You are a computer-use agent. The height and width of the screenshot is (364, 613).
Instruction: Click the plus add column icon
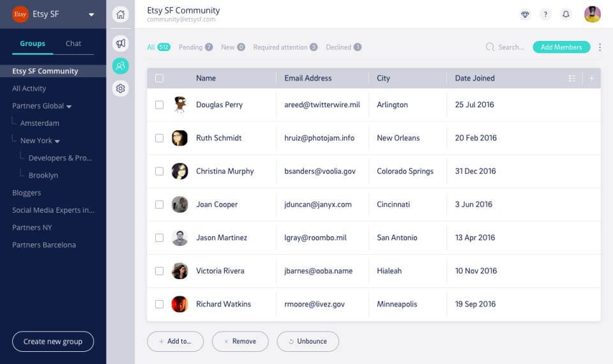pyautogui.click(x=591, y=78)
